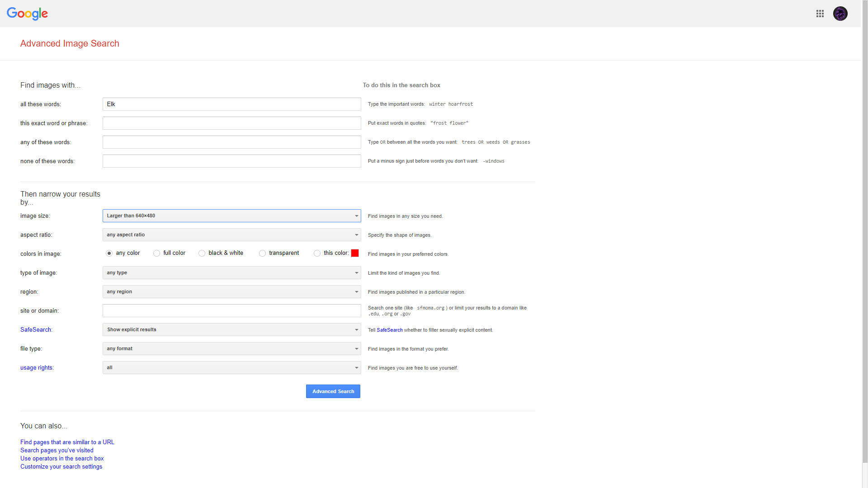The image size is (868, 488).
Task: Click the 'trees OR weeds OR grasses' example
Action: (496, 142)
